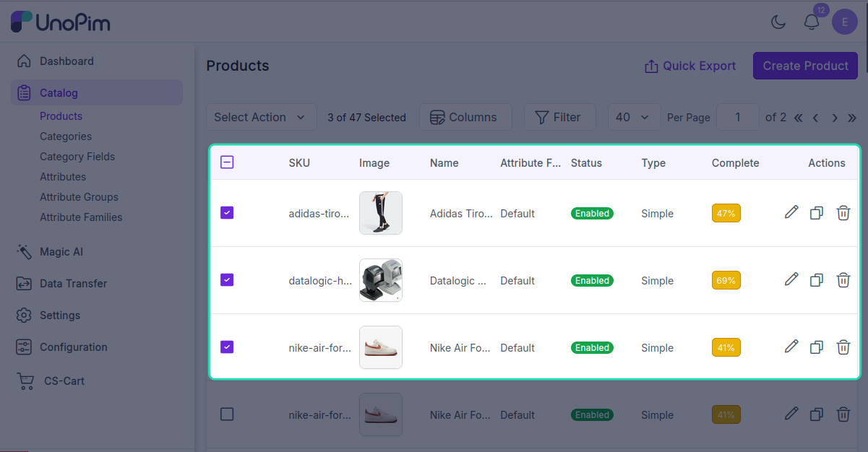Screen dimensions: 868x452
Task: Edit the adidas-tiro product with pencil icon
Action: (x=791, y=212)
